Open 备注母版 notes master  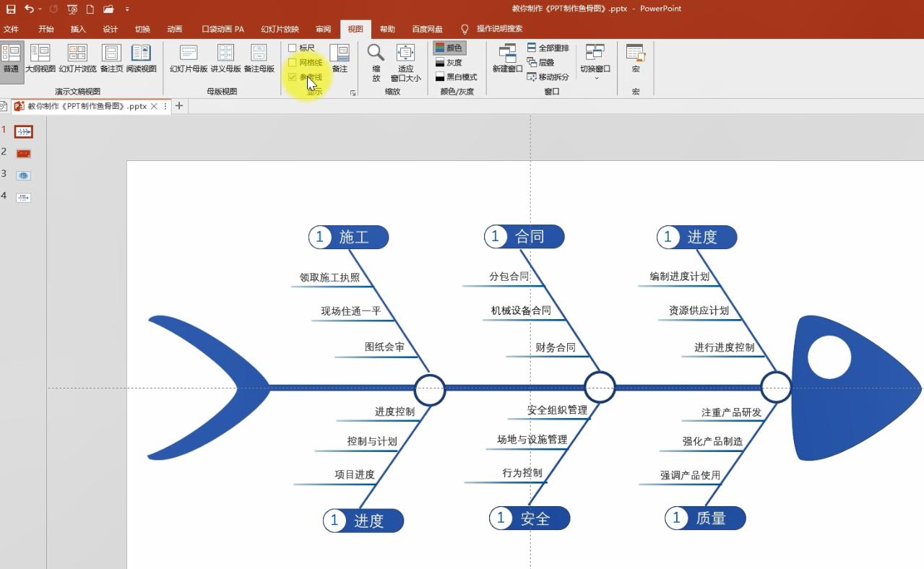(x=259, y=59)
